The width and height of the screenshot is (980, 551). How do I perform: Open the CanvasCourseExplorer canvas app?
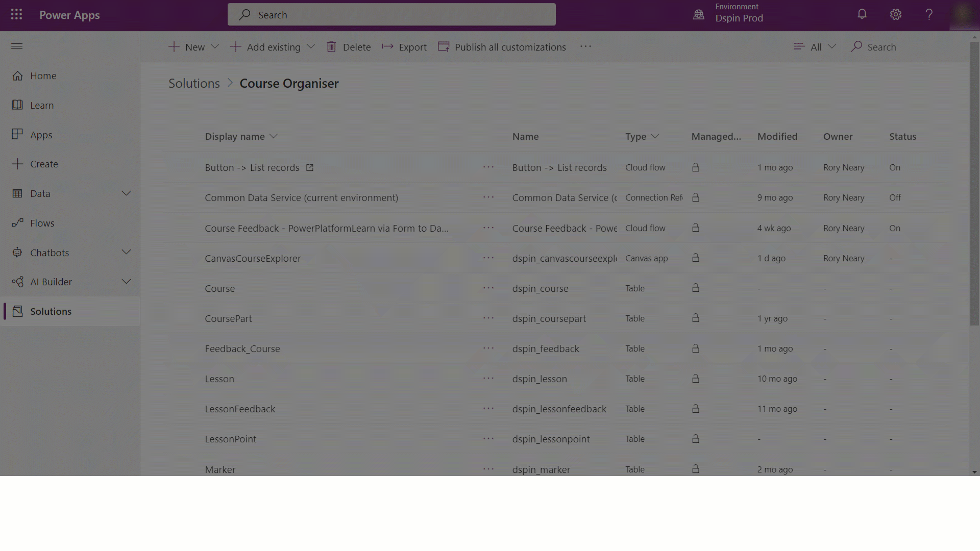pos(253,258)
